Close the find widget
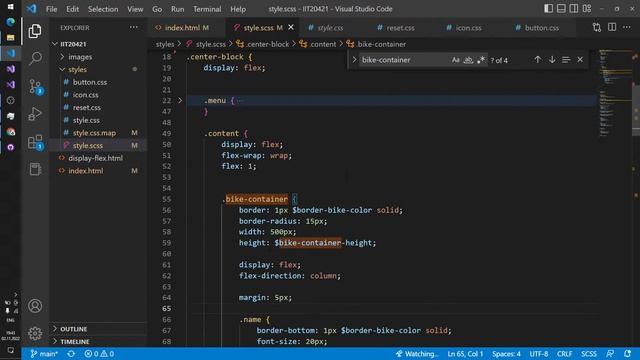This screenshot has height=360, width=640. click(580, 60)
